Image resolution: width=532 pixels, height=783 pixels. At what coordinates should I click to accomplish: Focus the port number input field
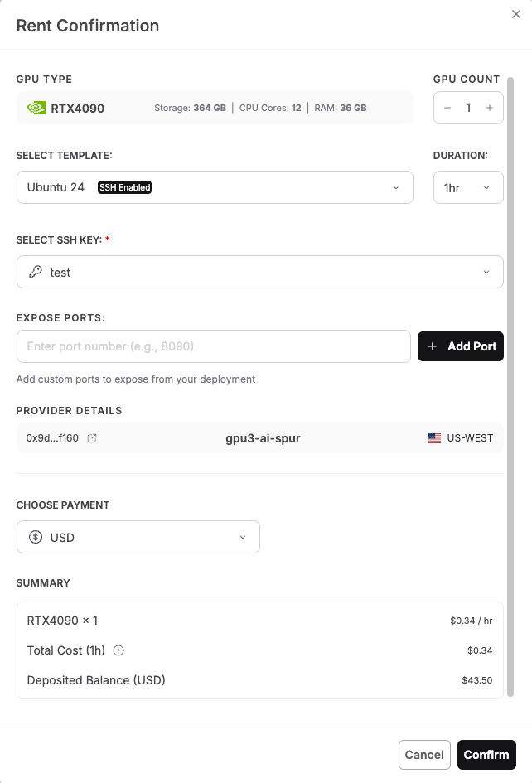(213, 346)
